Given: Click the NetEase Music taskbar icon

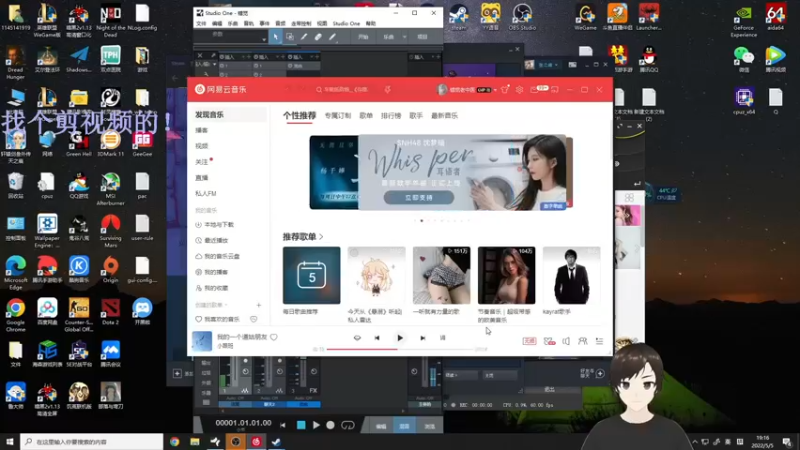Looking at the screenshot, I should [256, 441].
